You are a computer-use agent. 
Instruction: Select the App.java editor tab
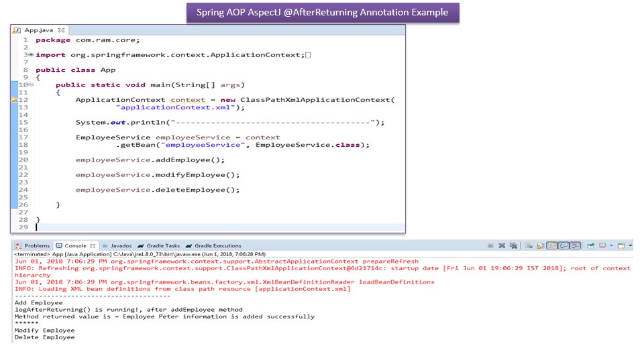pos(39,30)
